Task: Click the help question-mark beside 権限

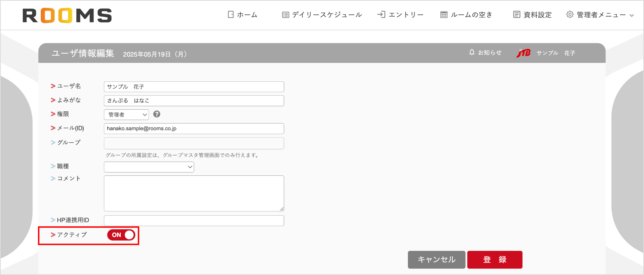Action: point(157,114)
